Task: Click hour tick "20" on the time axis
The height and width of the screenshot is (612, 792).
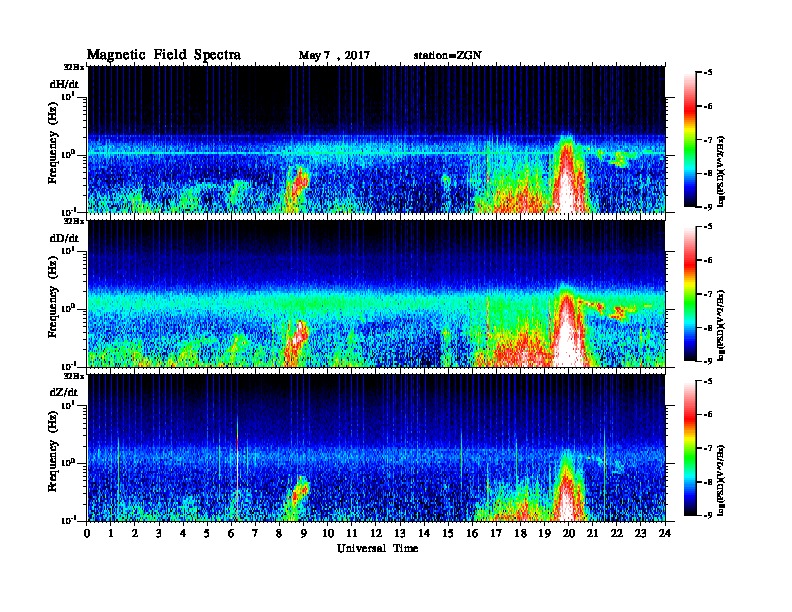Action: click(569, 534)
